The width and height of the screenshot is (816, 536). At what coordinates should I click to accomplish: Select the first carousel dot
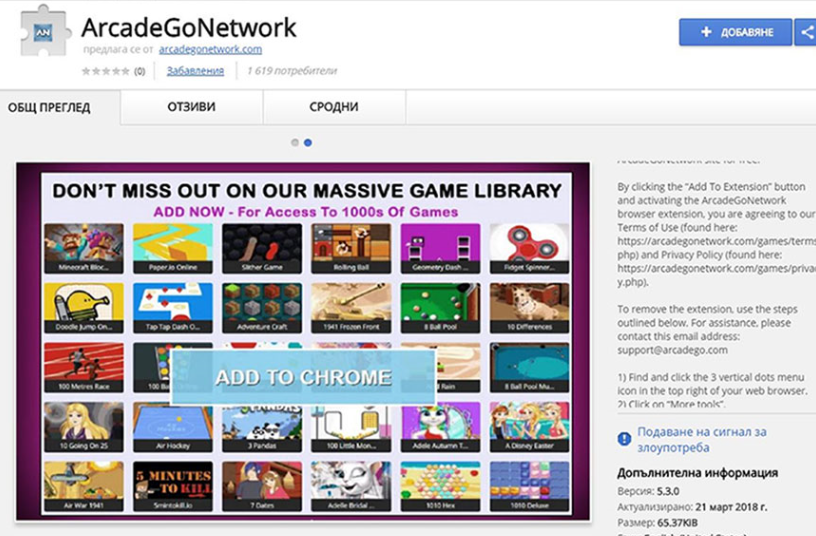pos(295,143)
